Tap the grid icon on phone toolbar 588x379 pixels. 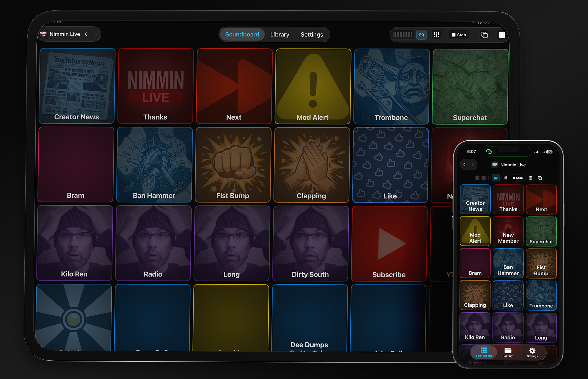(x=530, y=178)
